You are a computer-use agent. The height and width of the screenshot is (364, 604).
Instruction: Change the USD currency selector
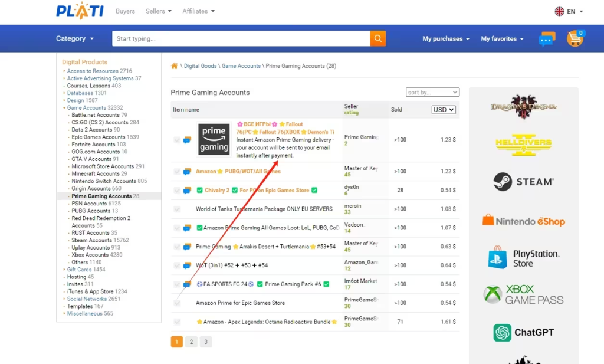click(x=444, y=110)
